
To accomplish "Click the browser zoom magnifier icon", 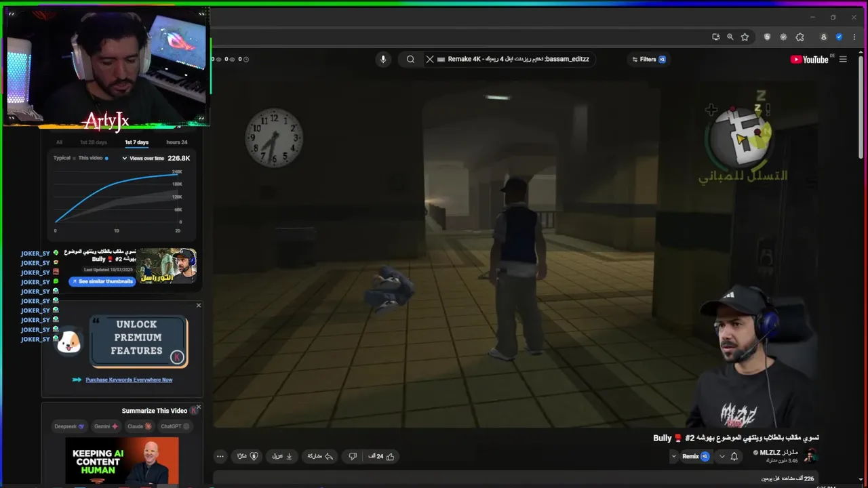I will pos(730,37).
